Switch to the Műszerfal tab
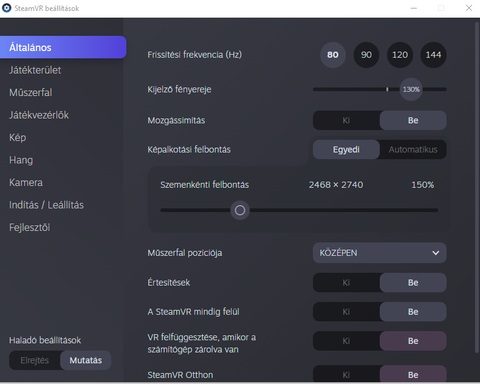This screenshot has height=384, width=480. [x=31, y=93]
